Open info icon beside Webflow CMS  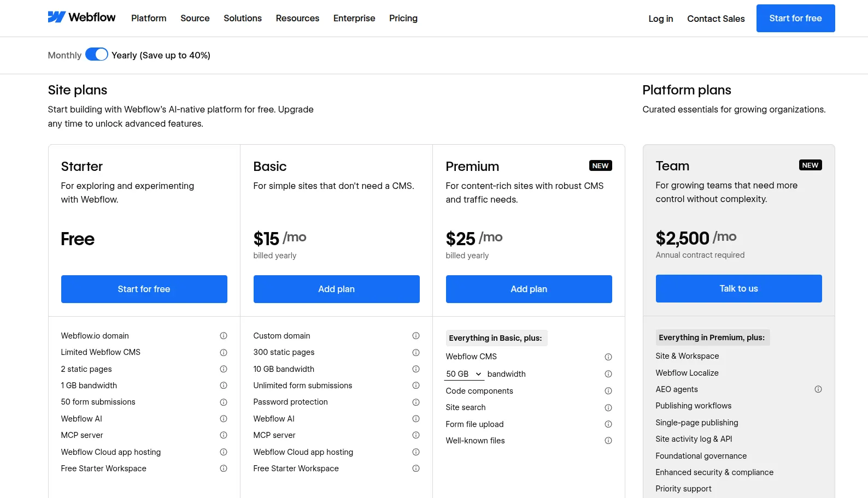click(608, 357)
